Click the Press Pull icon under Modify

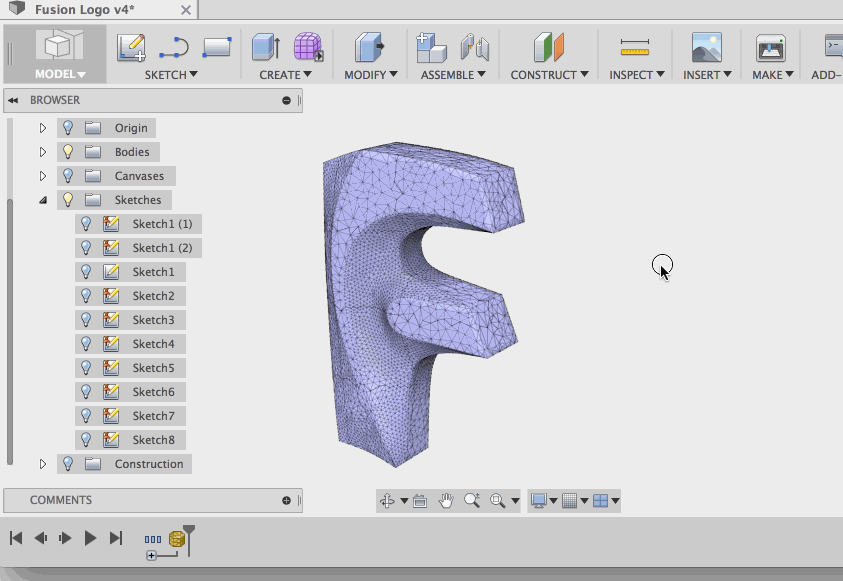coord(370,47)
